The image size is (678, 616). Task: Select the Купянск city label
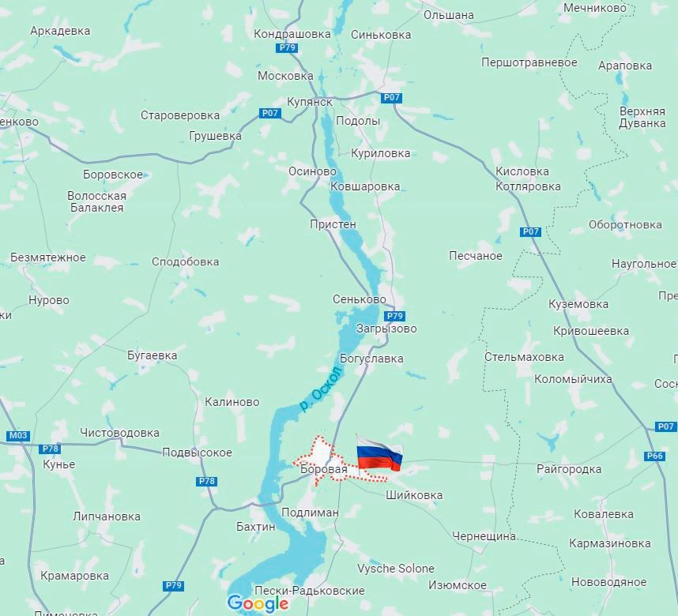click(x=310, y=103)
